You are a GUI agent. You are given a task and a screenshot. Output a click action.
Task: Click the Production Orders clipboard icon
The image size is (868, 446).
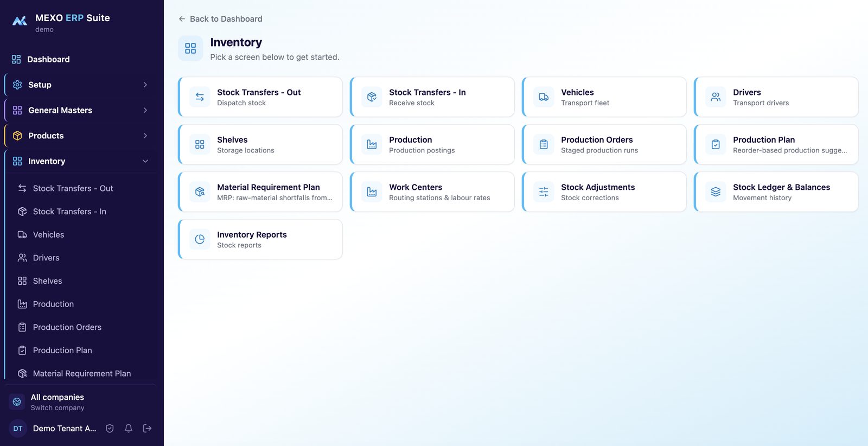pyautogui.click(x=544, y=144)
